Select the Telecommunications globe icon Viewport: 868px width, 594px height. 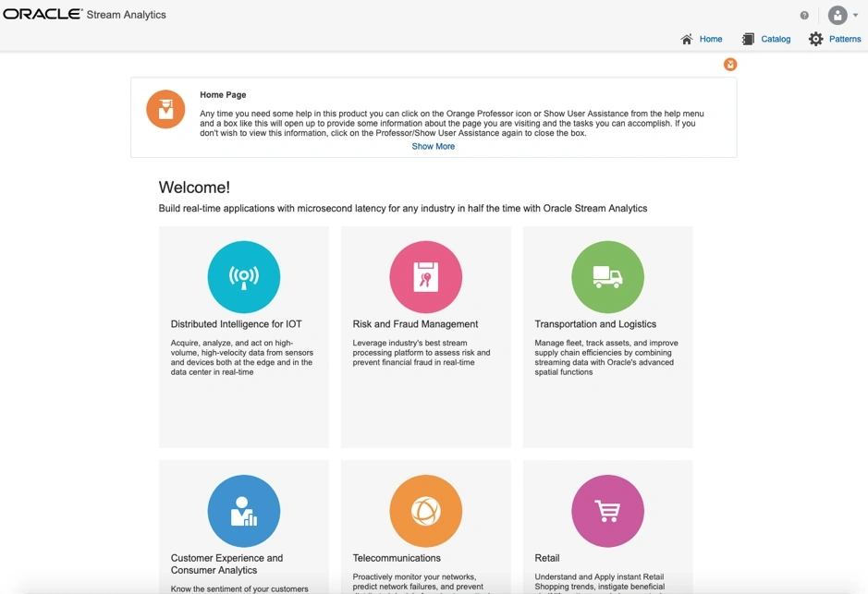click(x=426, y=511)
